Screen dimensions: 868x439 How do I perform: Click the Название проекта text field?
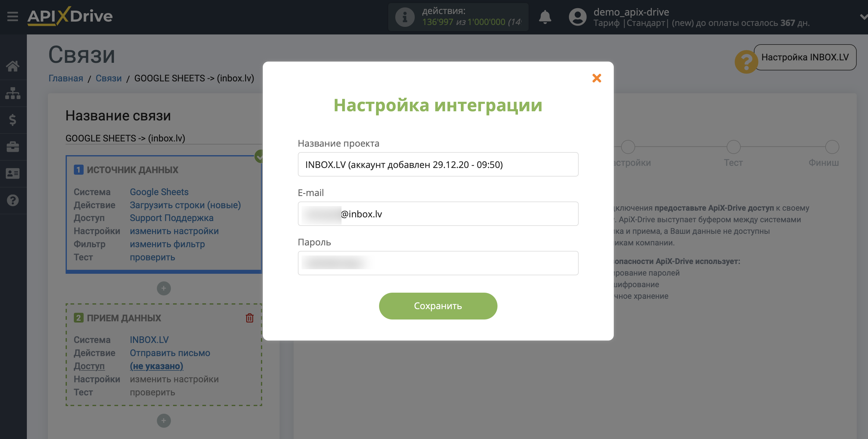click(x=438, y=164)
